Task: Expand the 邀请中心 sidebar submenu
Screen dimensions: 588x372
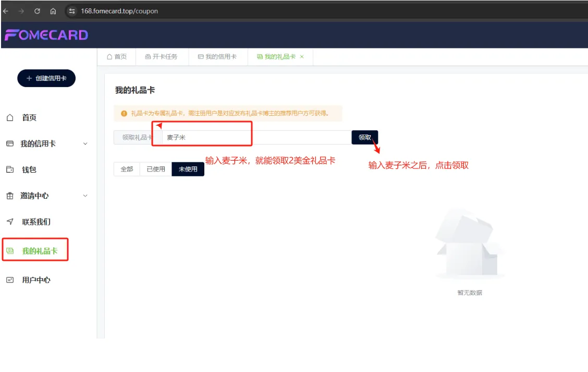Action: click(85, 196)
